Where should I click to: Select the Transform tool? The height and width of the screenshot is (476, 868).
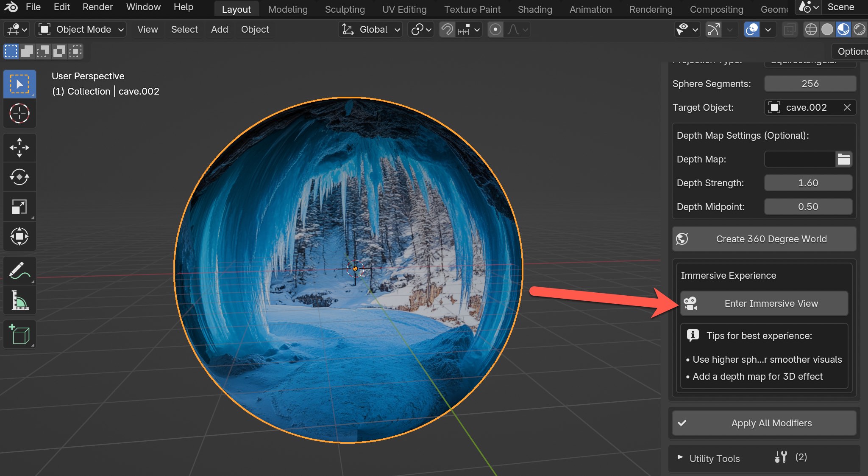point(19,237)
